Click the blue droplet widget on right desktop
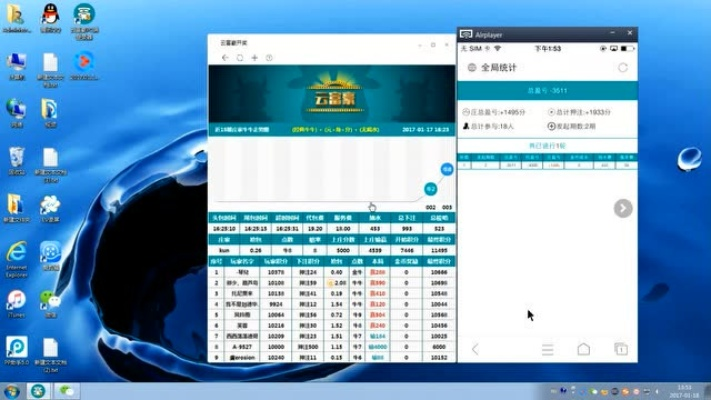 689,159
